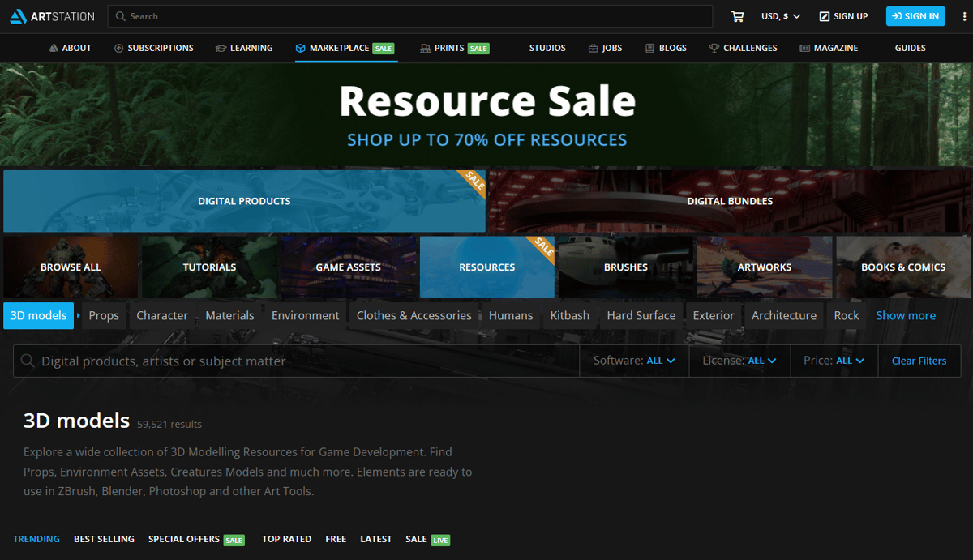Switch to the Latest tab
This screenshot has width=973, height=560.
(376, 539)
